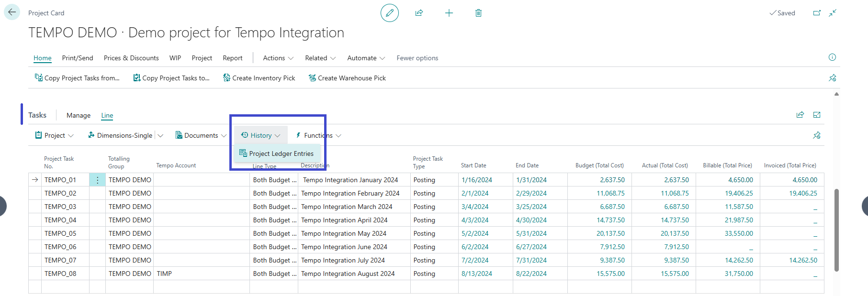Click the share icon in header
Screen dimensions: 868x296
419,13
